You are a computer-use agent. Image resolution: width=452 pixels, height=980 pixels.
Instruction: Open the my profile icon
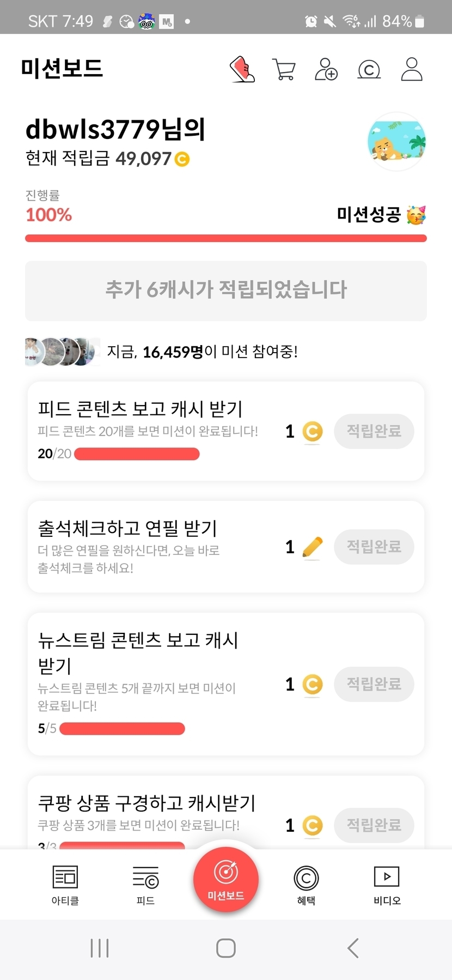click(412, 69)
